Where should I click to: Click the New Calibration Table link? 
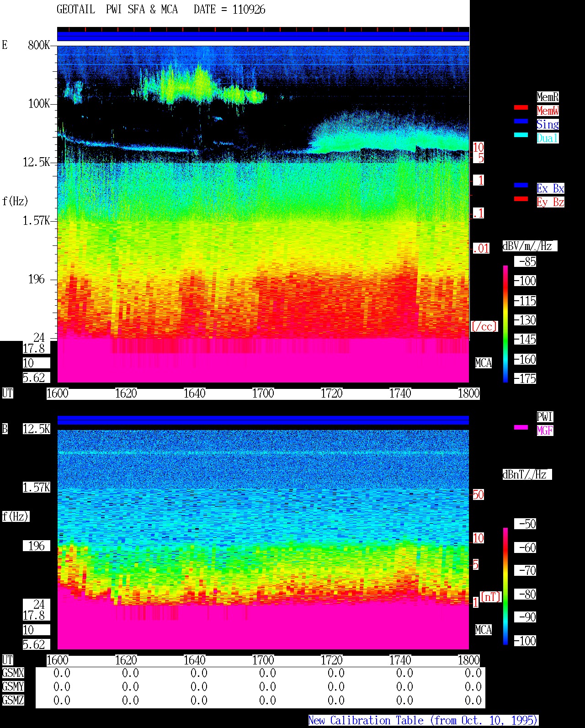pyautogui.click(x=423, y=721)
